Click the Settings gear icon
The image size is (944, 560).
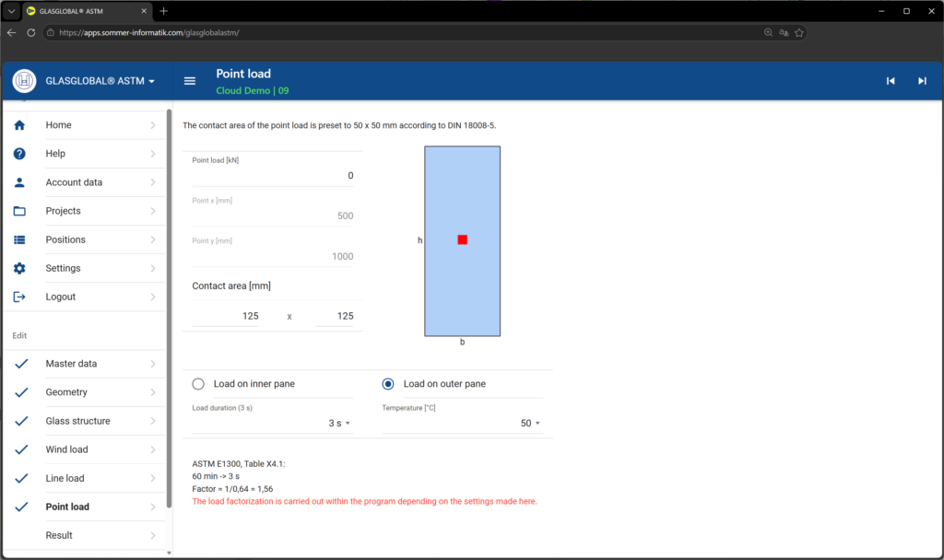click(19, 268)
